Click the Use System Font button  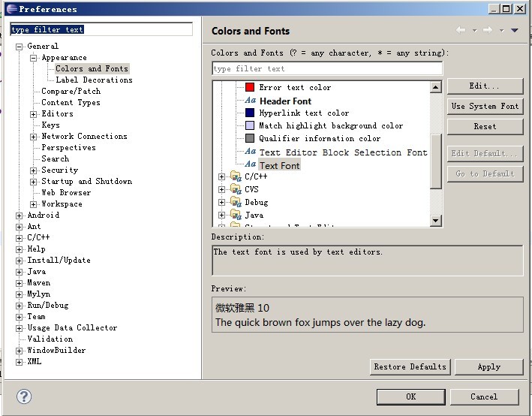click(485, 106)
